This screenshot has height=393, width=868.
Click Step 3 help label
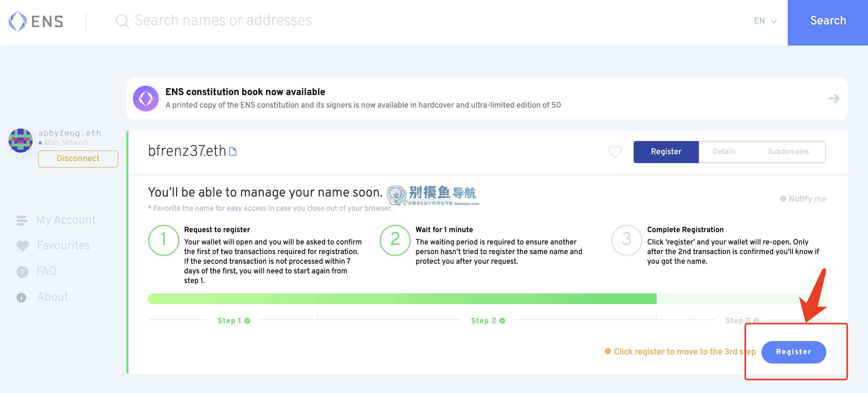click(x=742, y=320)
